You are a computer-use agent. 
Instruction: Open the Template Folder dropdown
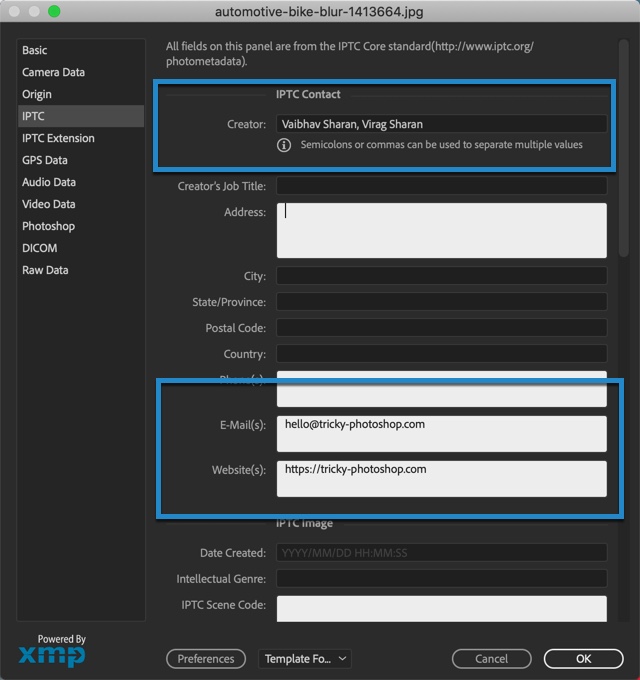[305, 659]
